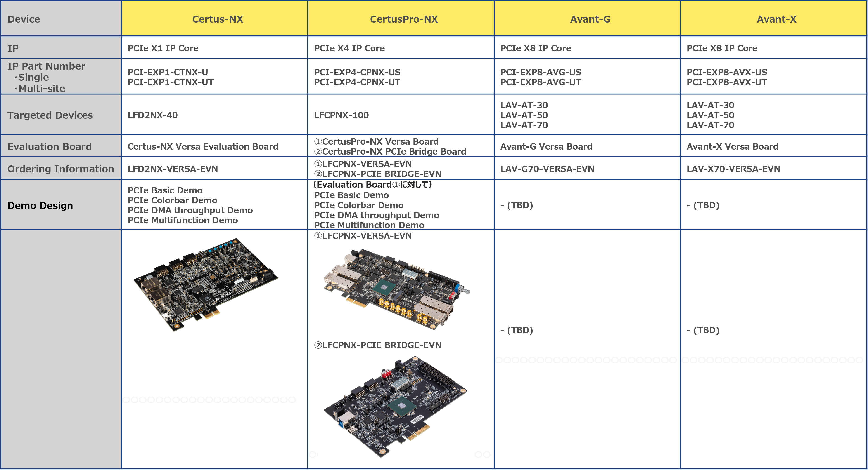
Task: Select the Demo Design row label
Action: (x=40, y=205)
